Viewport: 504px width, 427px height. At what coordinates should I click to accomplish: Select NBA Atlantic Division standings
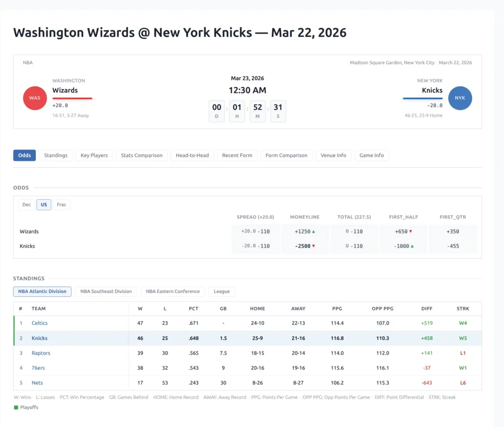click(x=42, y=291)
